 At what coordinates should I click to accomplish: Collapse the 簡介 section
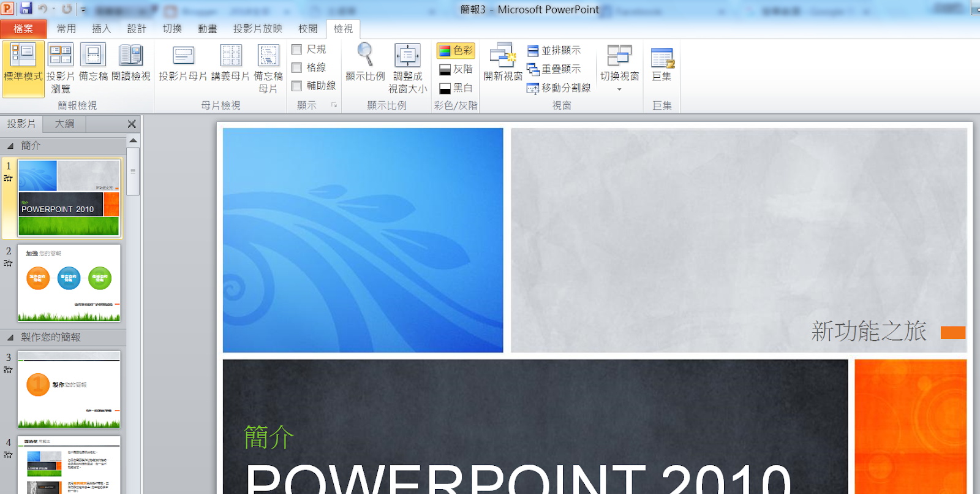coord(10,146)
